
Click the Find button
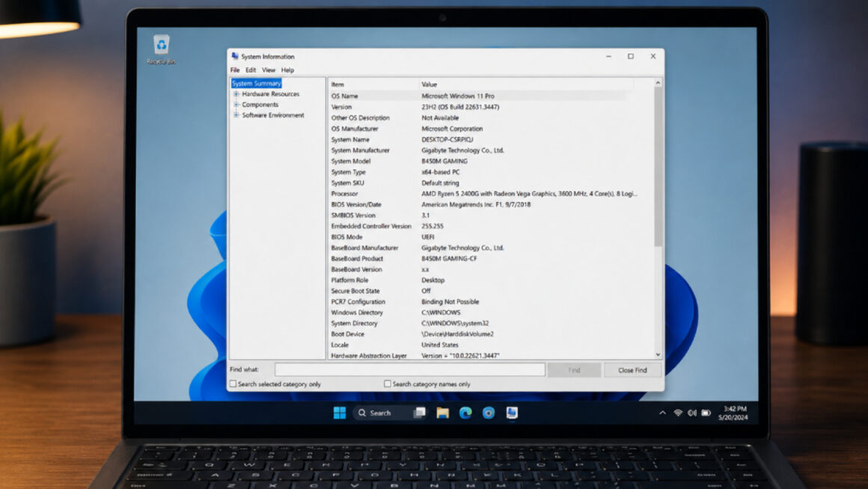click(x=574, y=370)
